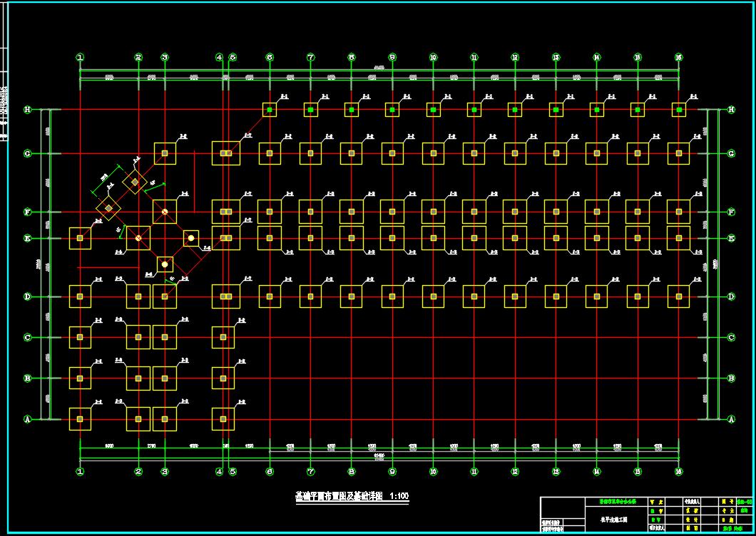Select the double-column footing at G-4/5
This screenshot has height=536, width=756.
pyautogui.click(x=225, y=153)
